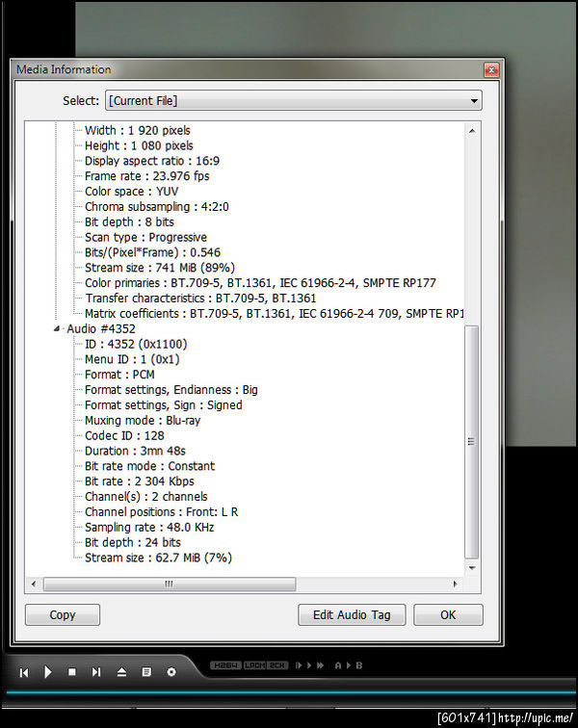Select 'Display aspect ratio : 16:9' row
Image resolution: width=578 pixels, height=728 pixels.
(x=152, y=161)
